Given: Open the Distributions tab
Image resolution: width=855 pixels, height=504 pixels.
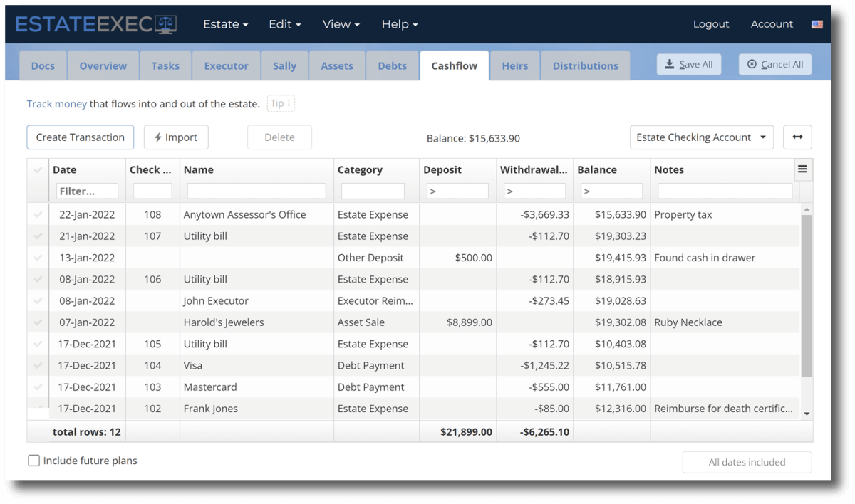Looking at the screenshot, I should [x=585, y=65].
